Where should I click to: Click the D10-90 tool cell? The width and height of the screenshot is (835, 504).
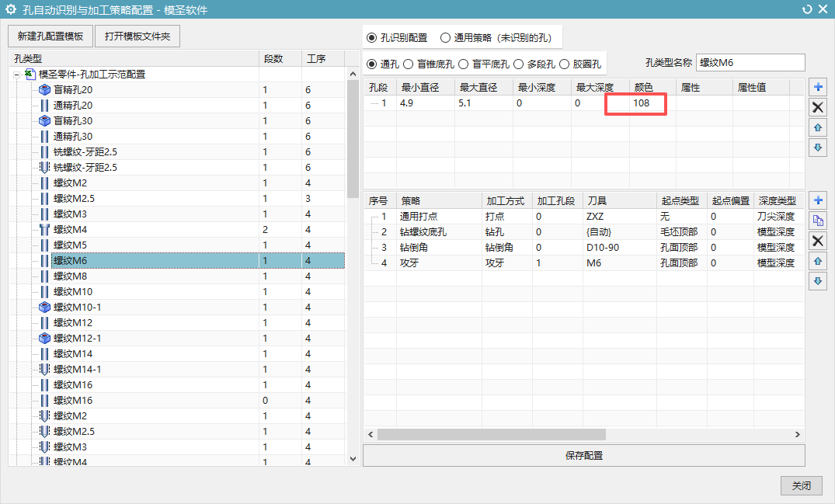(620, 248)
